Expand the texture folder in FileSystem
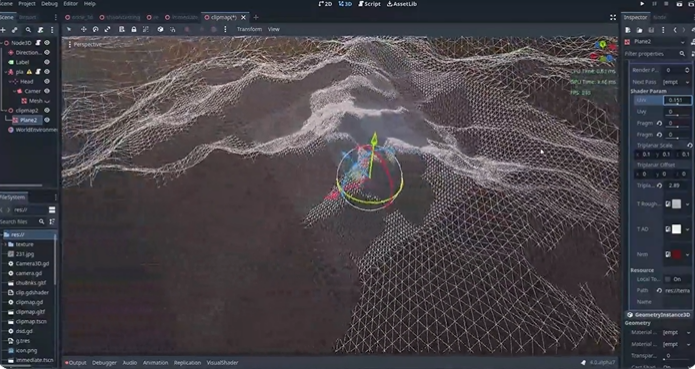 point(5,244)
